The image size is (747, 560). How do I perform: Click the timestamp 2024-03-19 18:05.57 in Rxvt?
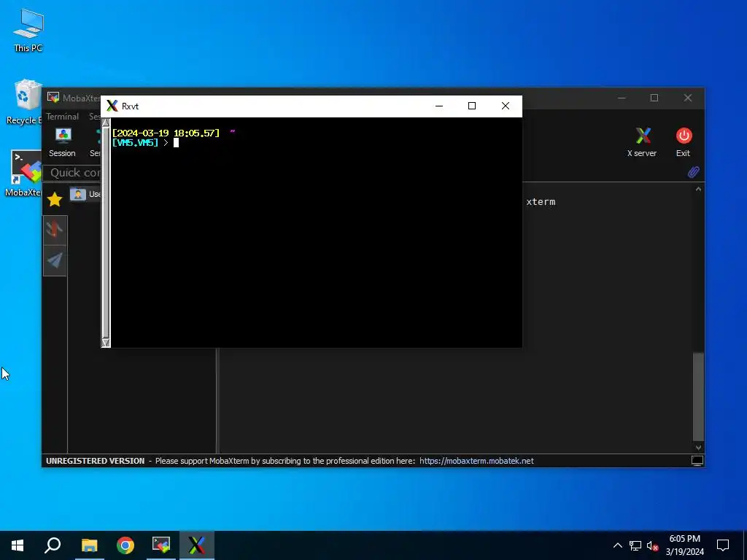(x=166, y=133)
